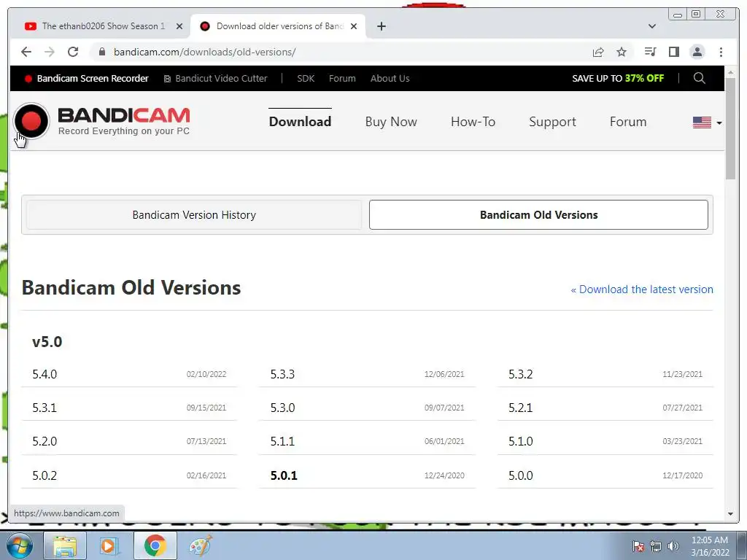Switch to Bandicam Version History tab

(x=194, y=215)
